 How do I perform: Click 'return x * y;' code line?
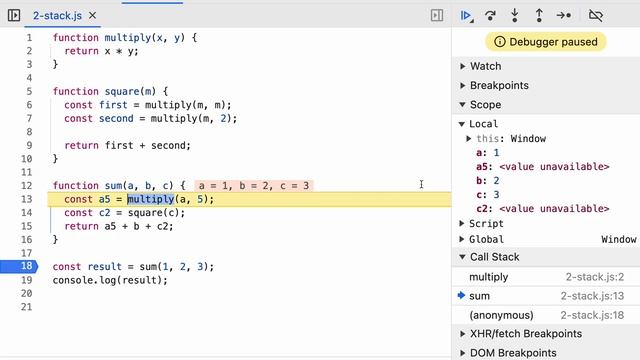coord(101,51)
